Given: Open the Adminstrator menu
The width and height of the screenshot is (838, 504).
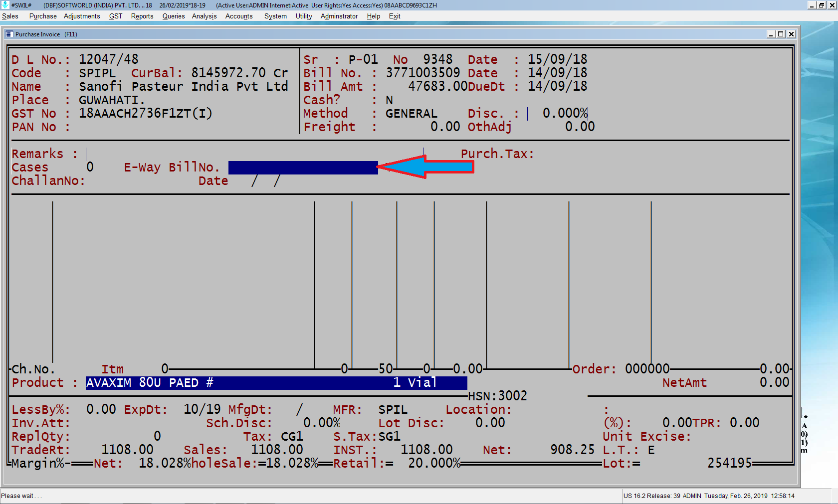Looking at the screenshot, I should (339, 16).
